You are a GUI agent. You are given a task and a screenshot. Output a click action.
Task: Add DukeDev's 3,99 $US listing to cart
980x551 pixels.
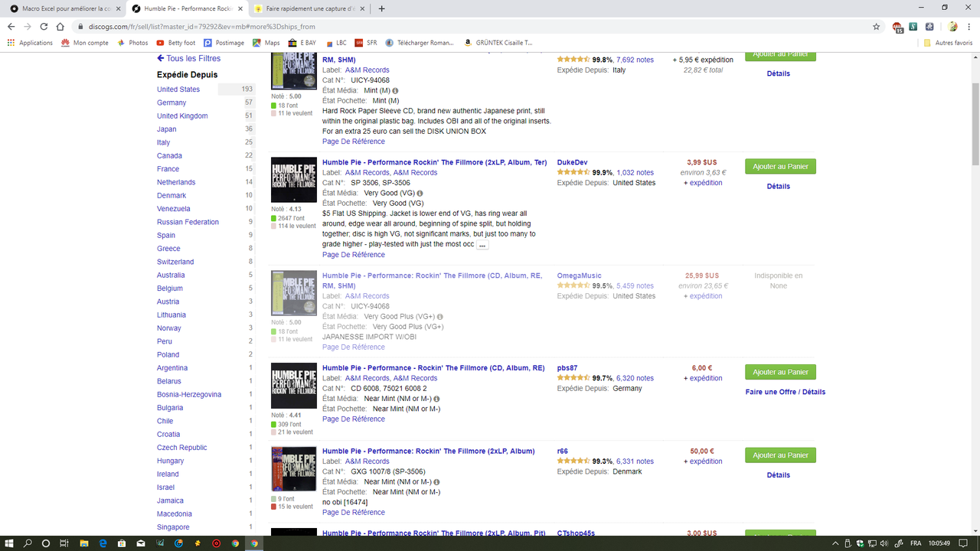tap(780, 166)
